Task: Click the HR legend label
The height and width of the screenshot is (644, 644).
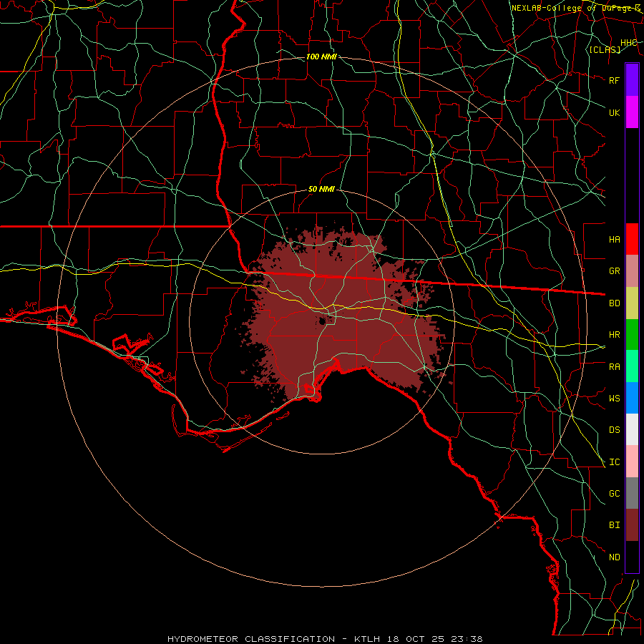Action: pos(615,335)
